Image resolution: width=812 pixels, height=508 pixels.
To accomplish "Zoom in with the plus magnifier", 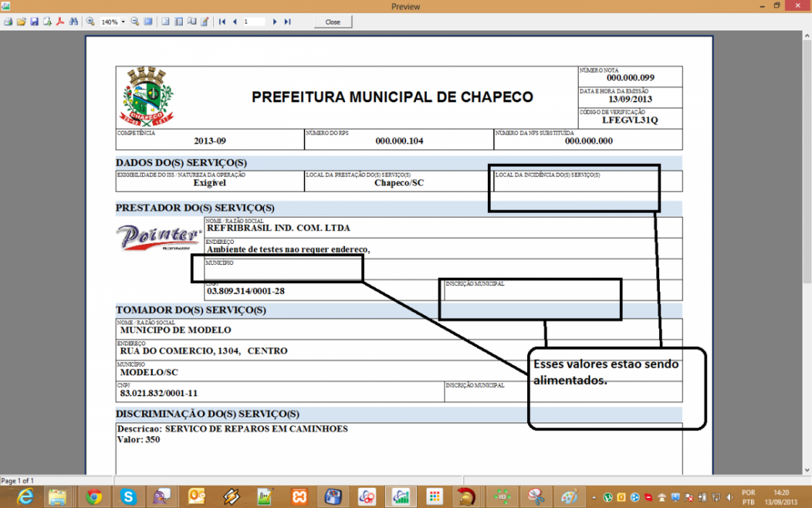I will point(90,22).
